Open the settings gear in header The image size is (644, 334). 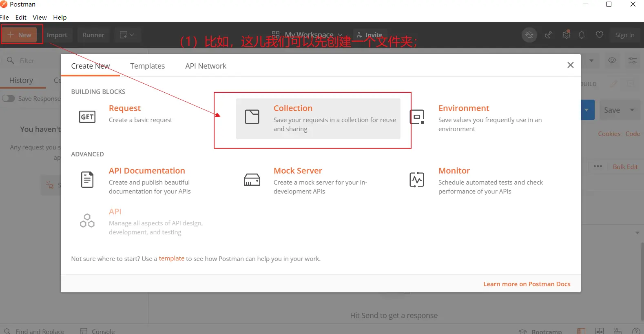(x=566, y=35)
